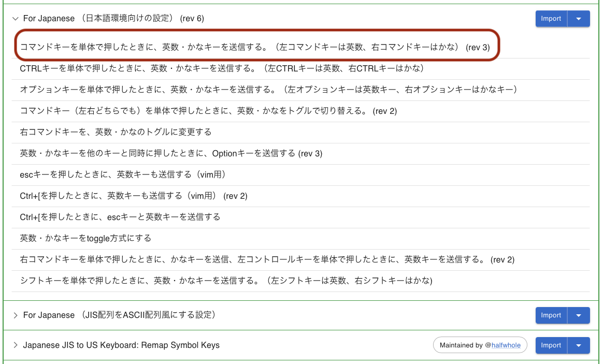Select the 英数・かなキーをtoggle方式にする rule

point(85,238)
